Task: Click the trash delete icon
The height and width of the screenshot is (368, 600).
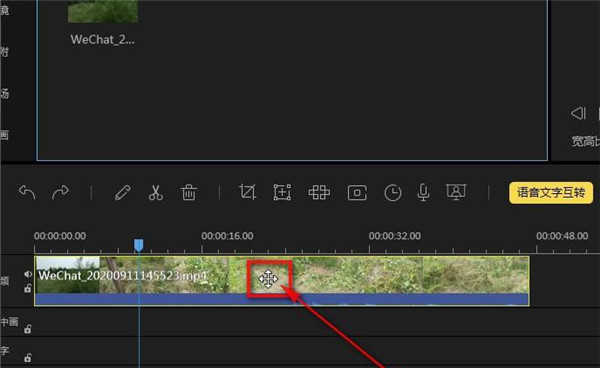Action: (188, 192)
